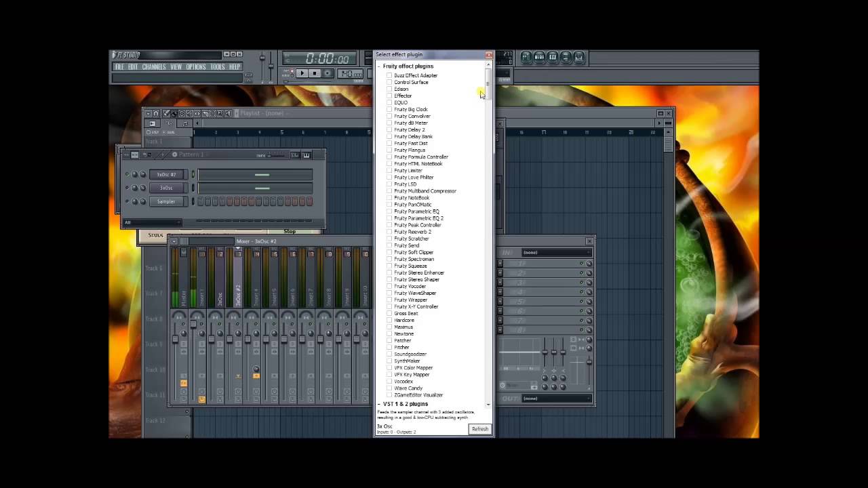Select the 3xOsc channel button
Screen dimensions: 868x488
tap(166, 188)
